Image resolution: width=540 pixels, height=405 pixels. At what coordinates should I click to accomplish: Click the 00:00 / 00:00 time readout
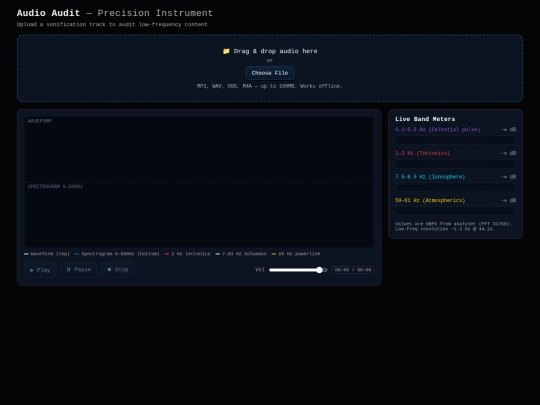pyautogui.click(x=353, y=270)
